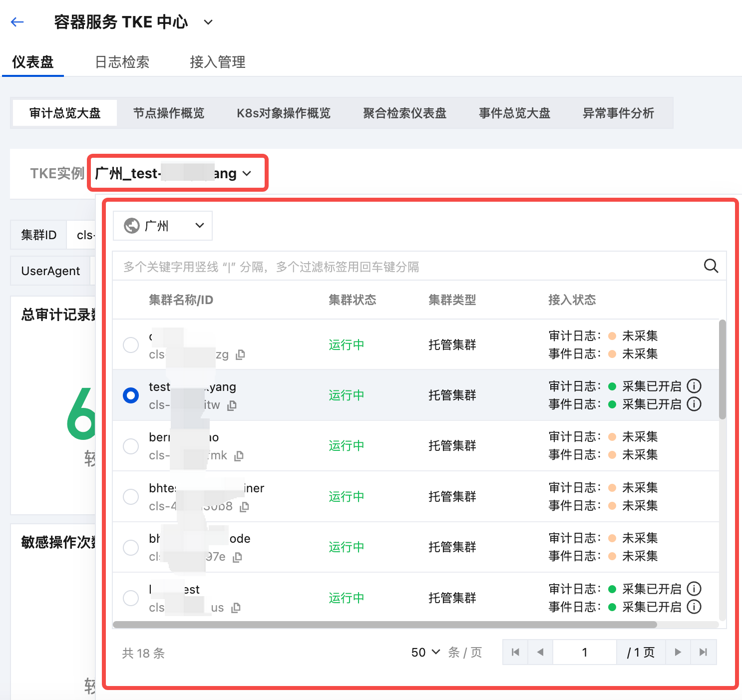Click the cluster keyword search input field
Viewport: 742px width, 700px height.
(x=408, y=266)
